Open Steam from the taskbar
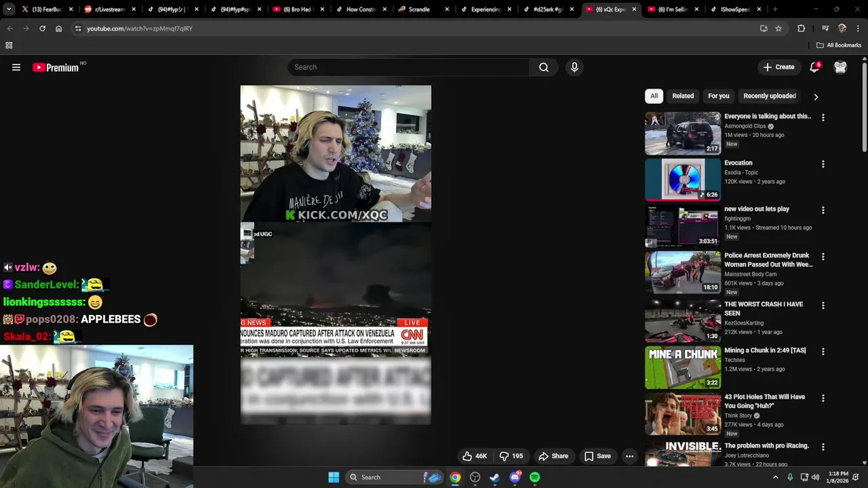The height and width of the screenshot is (488, 868). coord(494,477)
